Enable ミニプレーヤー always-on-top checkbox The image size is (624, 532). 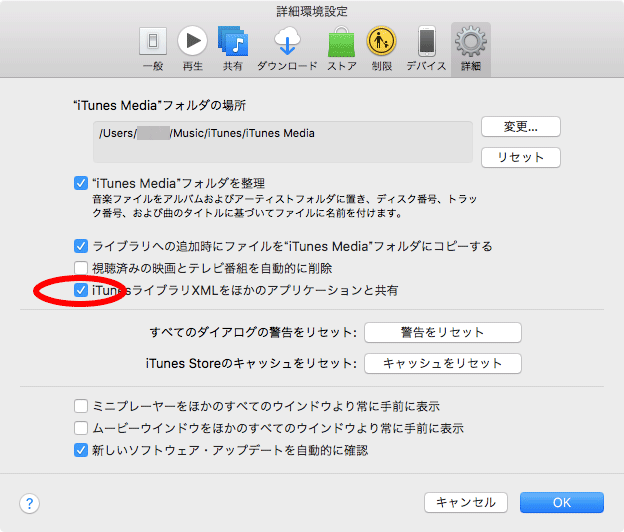point(81,406)
